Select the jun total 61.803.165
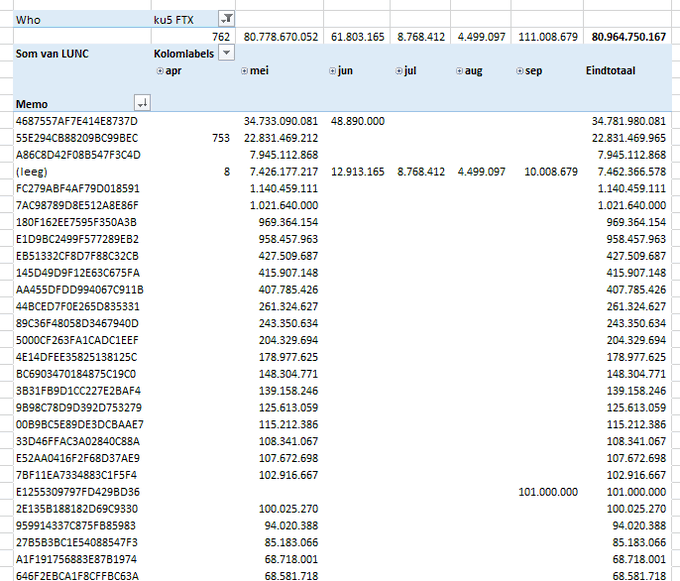The height and width of the screenshot is (581, 680). pos(357,37)
